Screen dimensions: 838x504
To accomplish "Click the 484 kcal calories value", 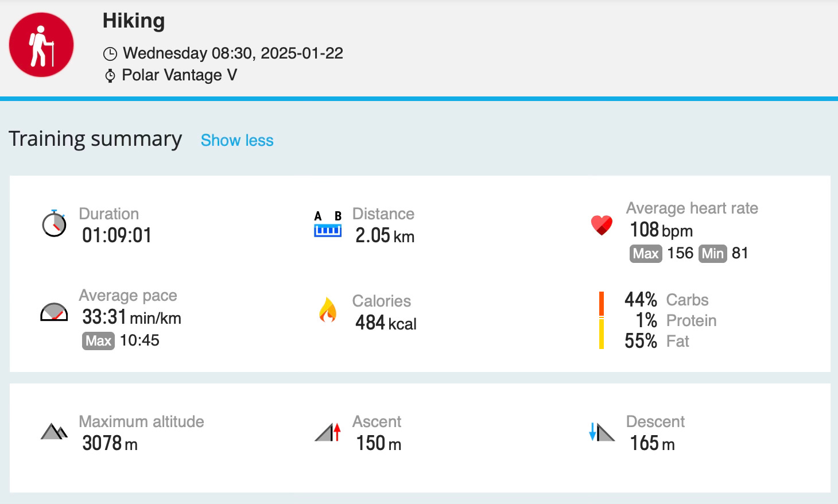I will 386,323.
